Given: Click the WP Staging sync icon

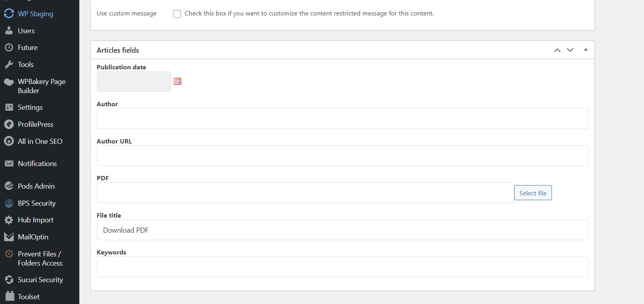Looking at the screenshot, I should 9,13.
